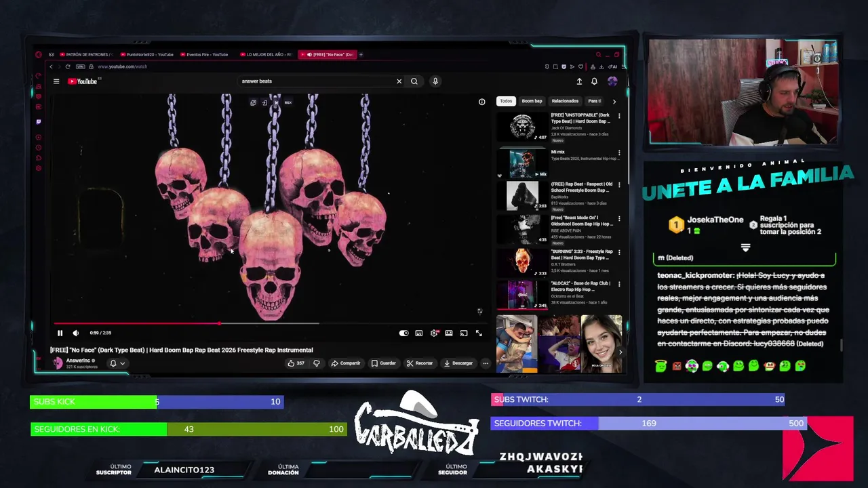Viewport: 868px width, 488px height.
Task: Open YouTube notifications bell in header
Action: [594, 81]
